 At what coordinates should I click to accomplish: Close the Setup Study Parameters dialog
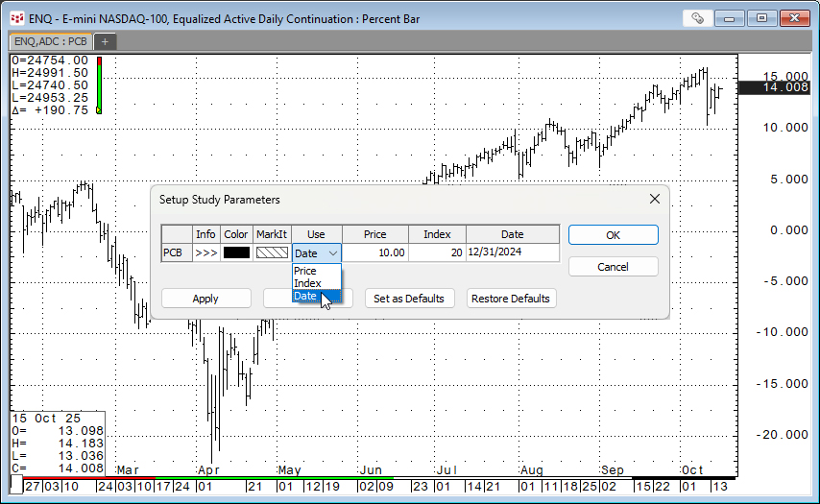(x=655, y=199)
